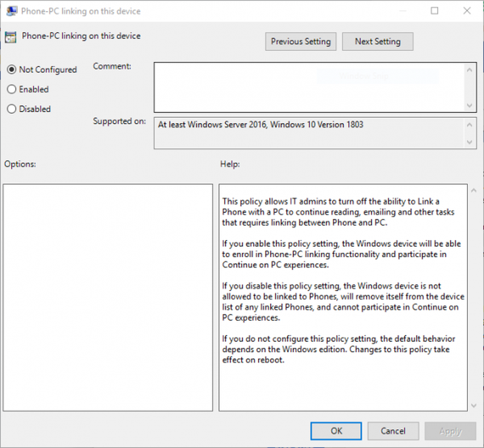Cancel the policy changes
This screenshot has height=448, width=484.
[393, 431]
